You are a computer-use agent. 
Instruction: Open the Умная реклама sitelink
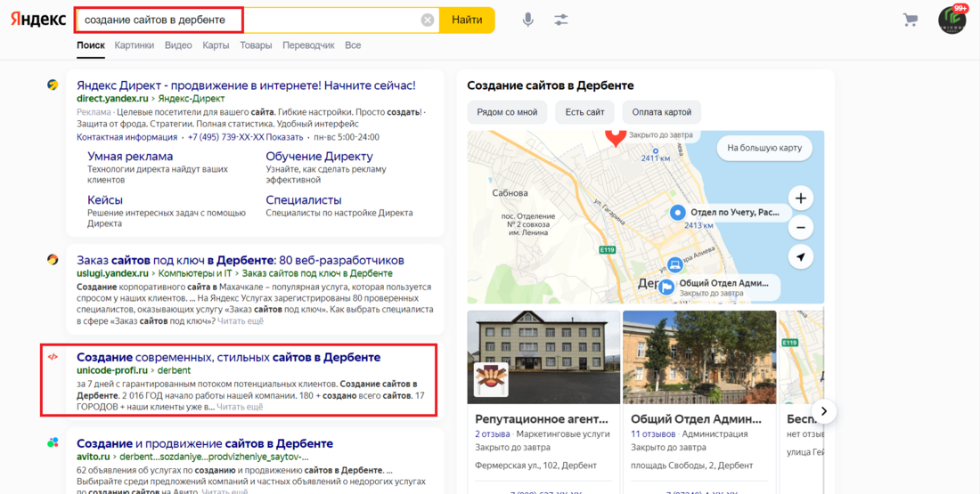click(x=130, y=156)
